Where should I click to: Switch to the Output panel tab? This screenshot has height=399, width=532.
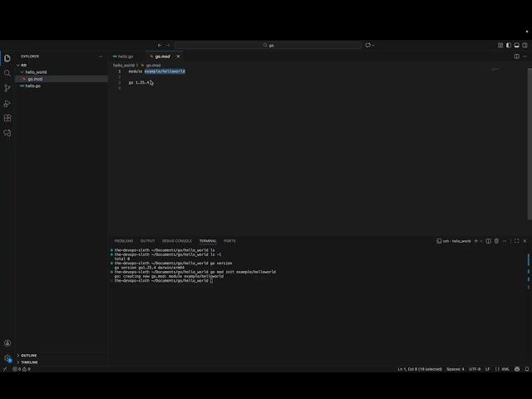(x=148, y=241)
